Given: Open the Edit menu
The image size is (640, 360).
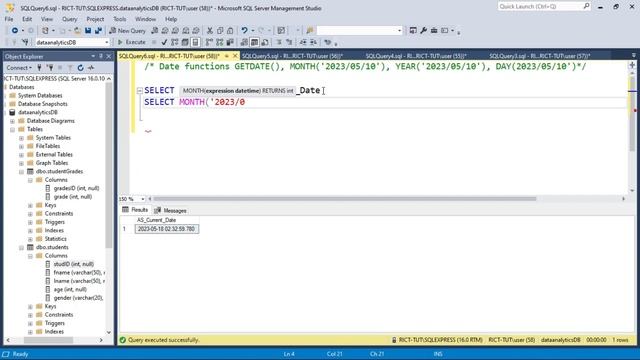Looking at the screenshot, I should click(27, 19).
